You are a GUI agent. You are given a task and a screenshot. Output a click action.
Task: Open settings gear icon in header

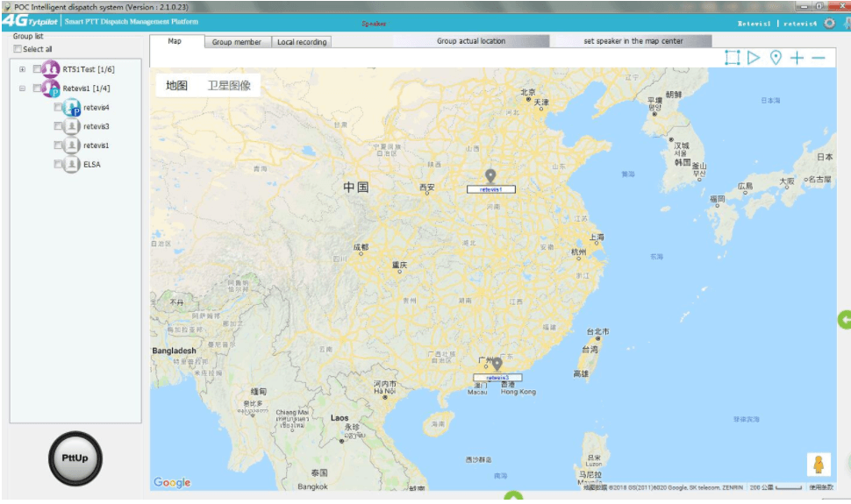coord(829,23)
